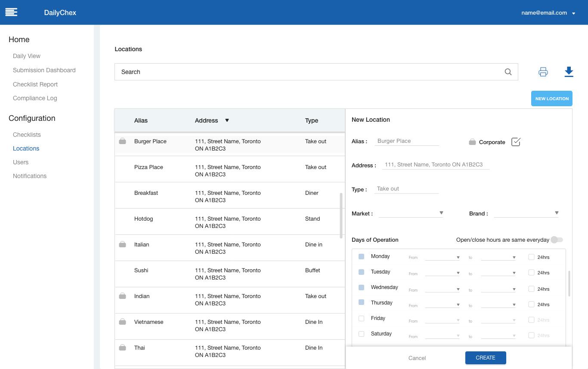Viewport: 588px width, 369px height.
Task: Focus the Search input field
Action: [316, 72]
